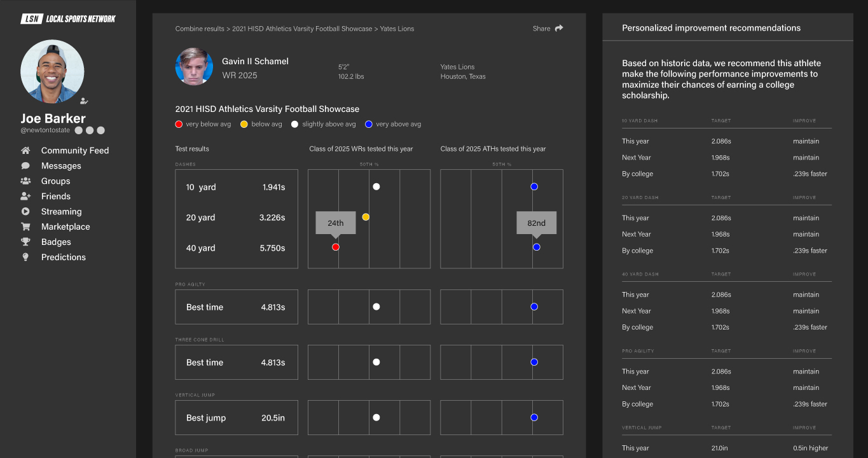Click the Groups people icon
868x458 pixels.
[25, 181]
